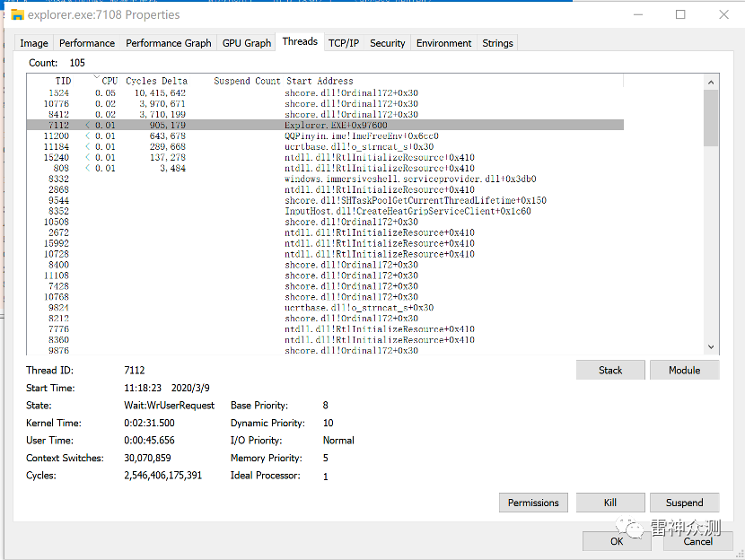Select thread 9544 SHTaskPoolGetCurrentThreadLifetime row
This screenshot has height=560, width=745.
(x=325, y=200)
